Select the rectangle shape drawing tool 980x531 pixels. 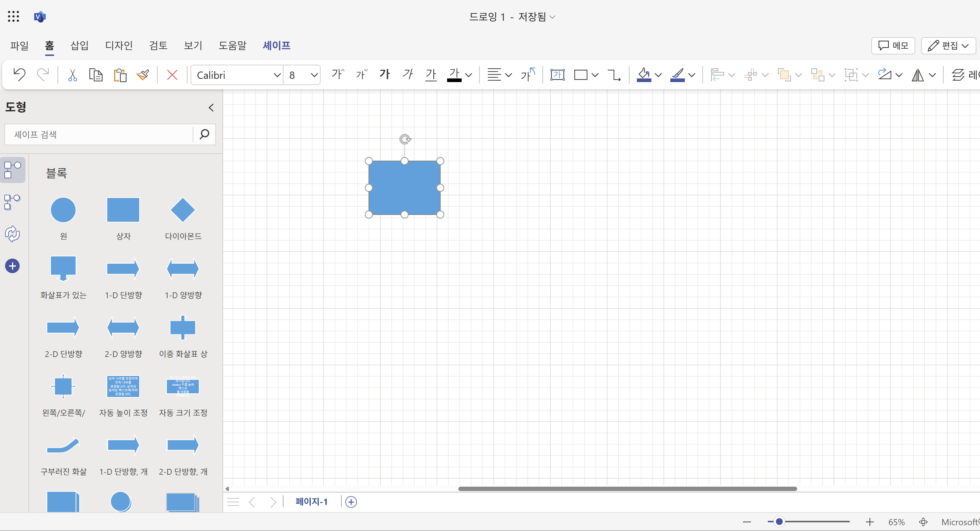pos(581,75)
